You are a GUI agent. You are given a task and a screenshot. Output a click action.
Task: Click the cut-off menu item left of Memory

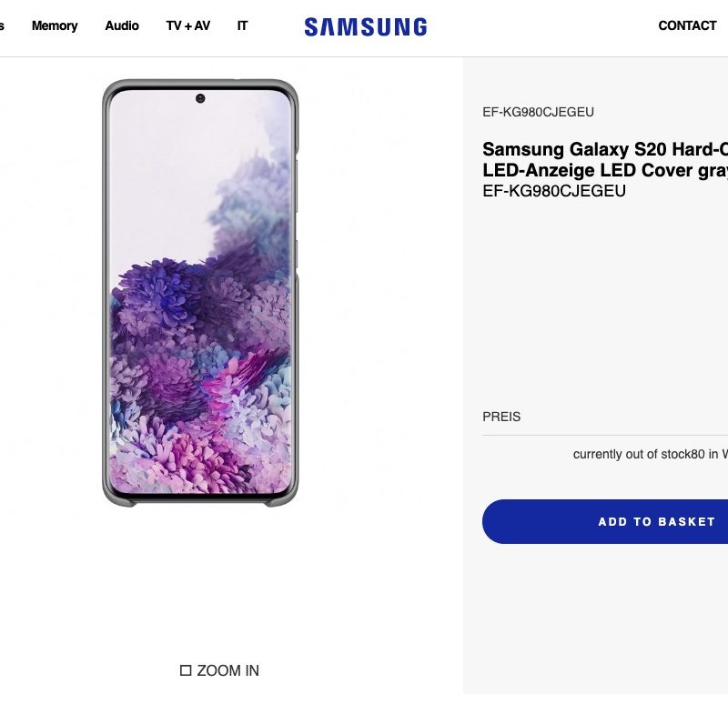click(x=3, y=25)
